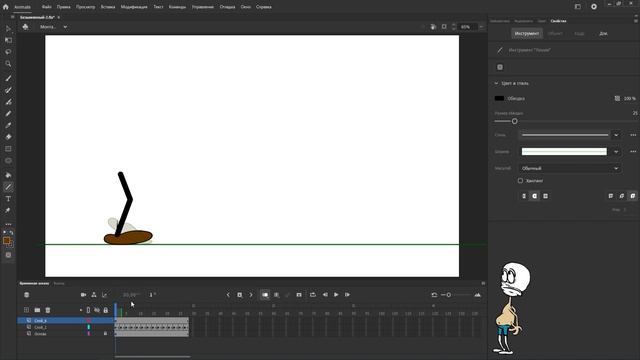Create a new layer folder
Image resolution: width=640 pixels, height=360 pixels.
tap(37, 310)
